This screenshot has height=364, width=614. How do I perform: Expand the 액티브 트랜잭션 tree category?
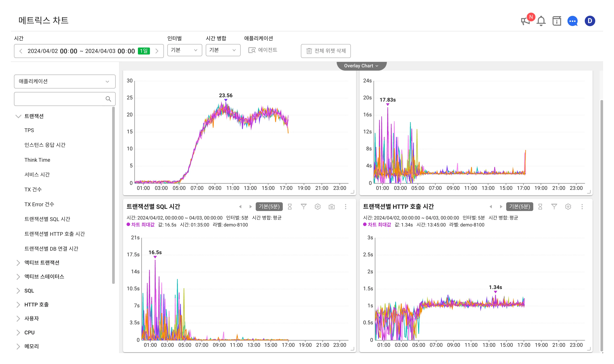42,263
